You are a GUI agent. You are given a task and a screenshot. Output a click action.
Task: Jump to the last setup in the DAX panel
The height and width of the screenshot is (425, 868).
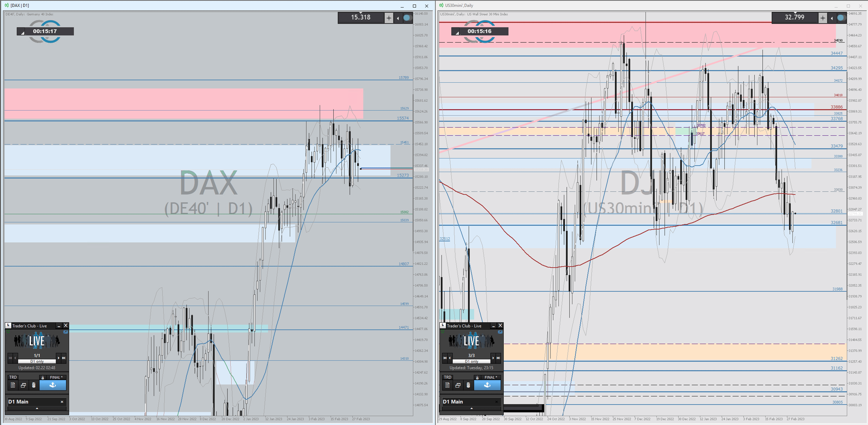(x=64, y=358)
